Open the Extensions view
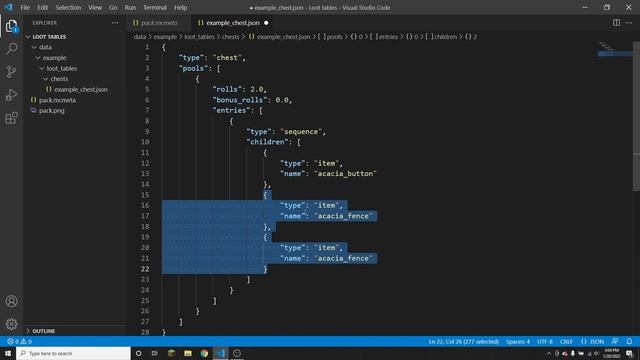This screenshot has width=640, height=360. coord(11,118)
